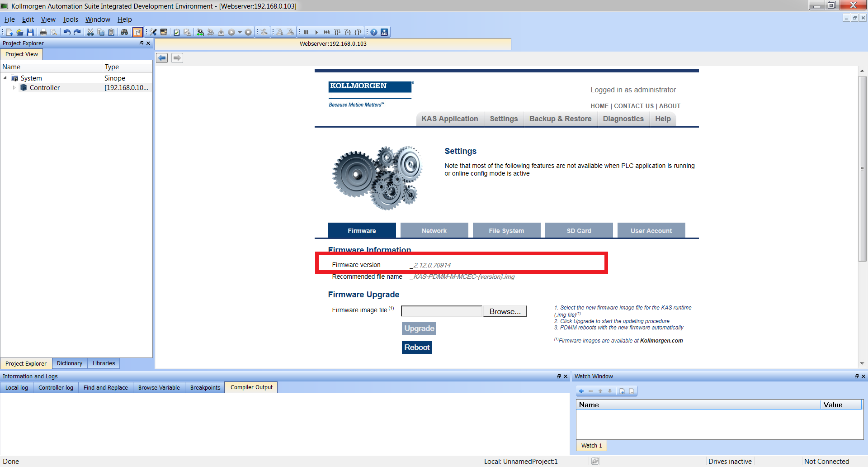Click the Reboot button
This screenshot has width=868, height=467.
click(417, 347)
